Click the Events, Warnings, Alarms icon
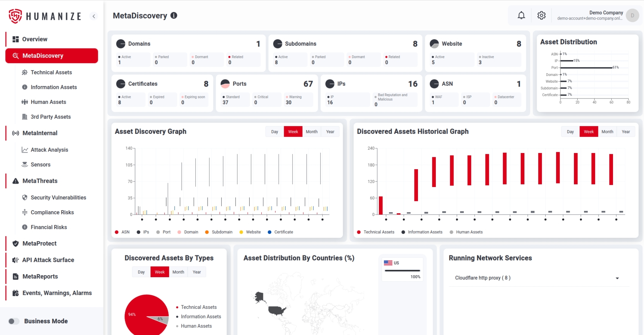The height and width of the screenshot is (335, 644). coord(16,293)
